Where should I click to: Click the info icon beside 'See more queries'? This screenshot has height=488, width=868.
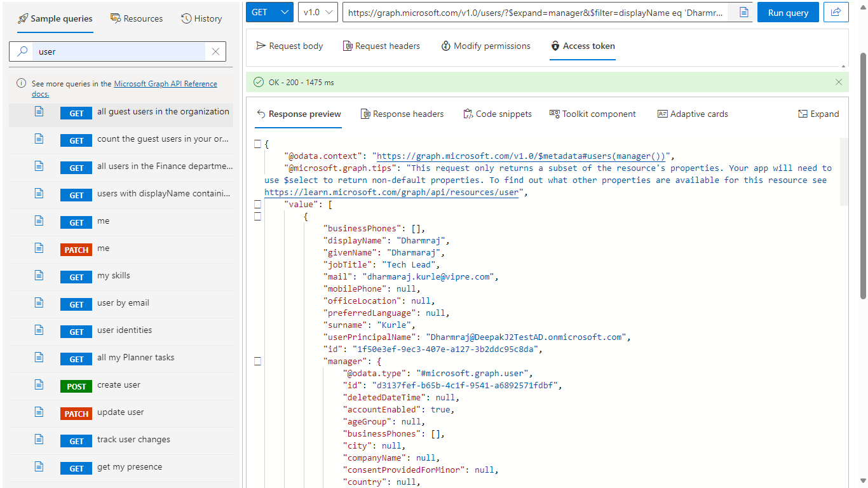click(x=21, y=83)
